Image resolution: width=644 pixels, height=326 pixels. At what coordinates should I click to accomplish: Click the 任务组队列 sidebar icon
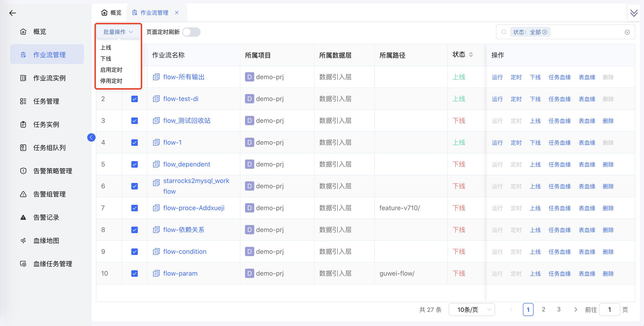point(23,148)
